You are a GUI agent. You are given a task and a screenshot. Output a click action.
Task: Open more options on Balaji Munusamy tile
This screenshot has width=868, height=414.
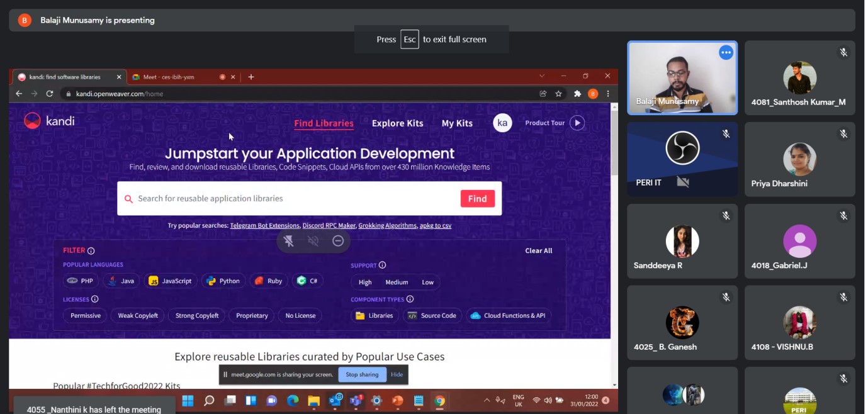[726, 53]
